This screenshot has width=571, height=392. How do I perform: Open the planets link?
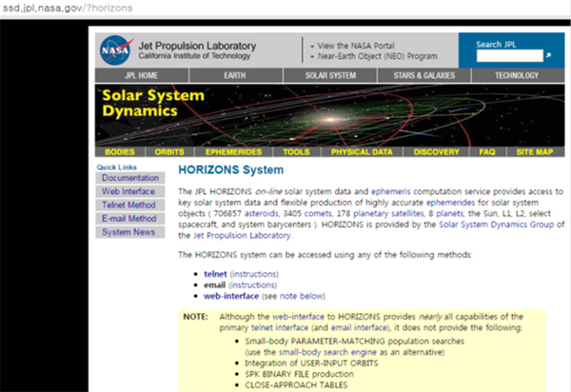pos(449,213)
